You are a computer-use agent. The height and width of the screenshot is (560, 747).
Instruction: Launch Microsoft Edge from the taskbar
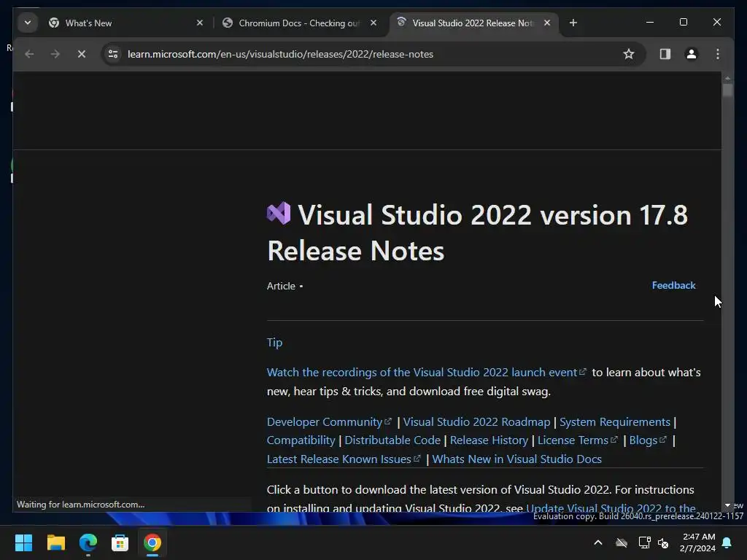[x=88, y=542]
